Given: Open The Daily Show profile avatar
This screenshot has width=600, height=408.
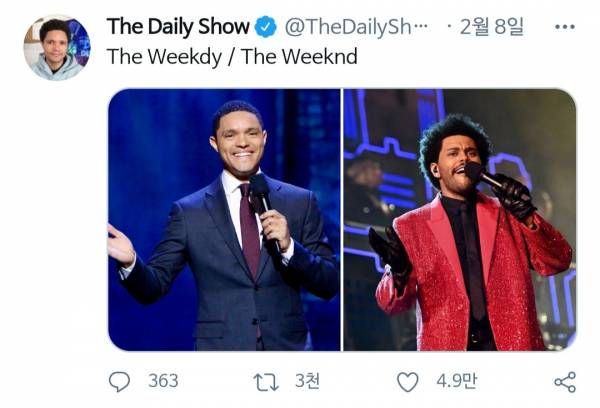Looking at the screenshot, I should tap(57, 47).
